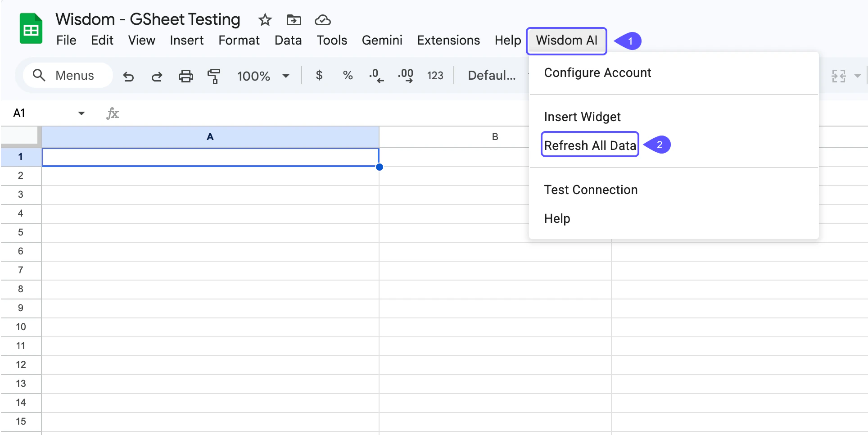Click cell A3
This screenshot has width=868, height=435.
click(210, 195)
